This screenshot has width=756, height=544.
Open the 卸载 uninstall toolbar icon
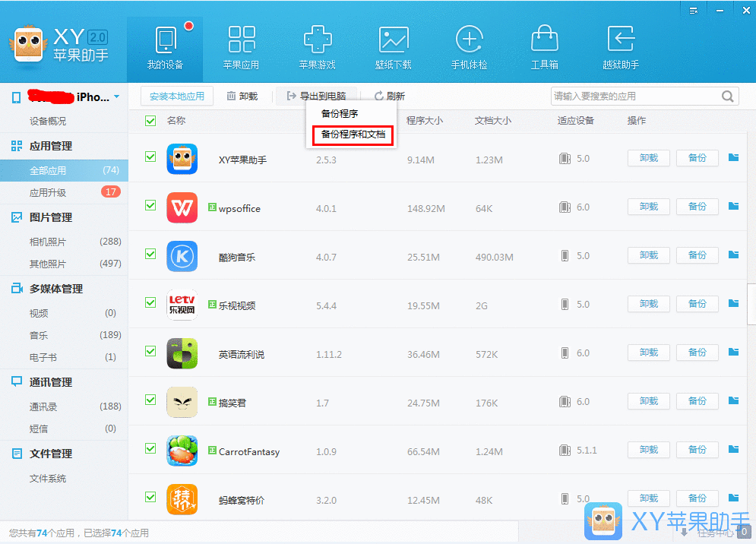point(242,96)
